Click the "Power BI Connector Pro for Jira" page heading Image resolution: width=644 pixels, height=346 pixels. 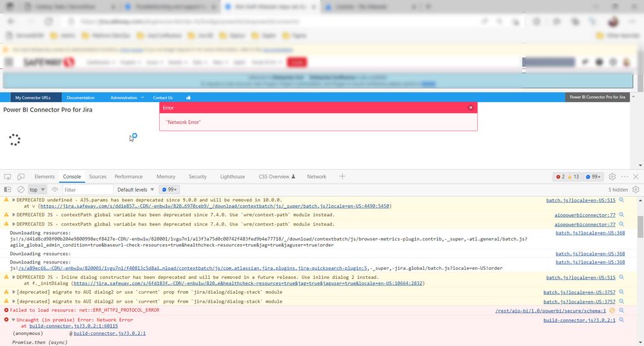click(48, 110)
